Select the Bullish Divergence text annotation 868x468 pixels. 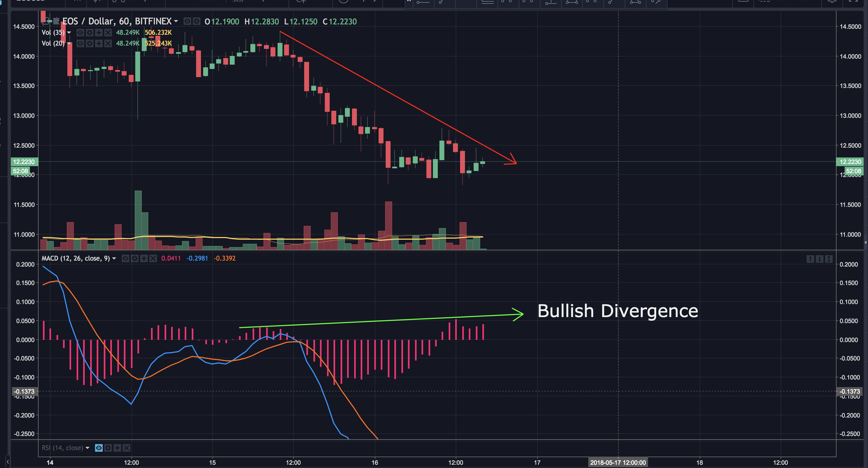click(x=617, y=311)
